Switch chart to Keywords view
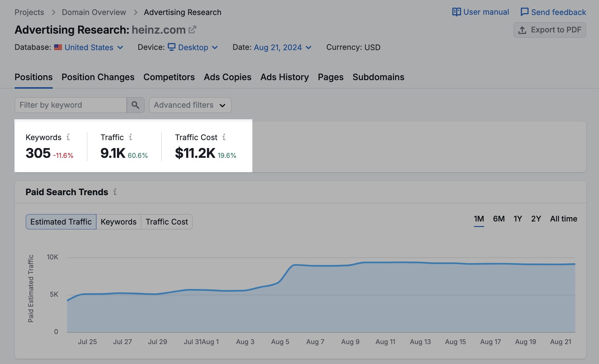This screenshot has width=599, height=364. coord(119,222)
